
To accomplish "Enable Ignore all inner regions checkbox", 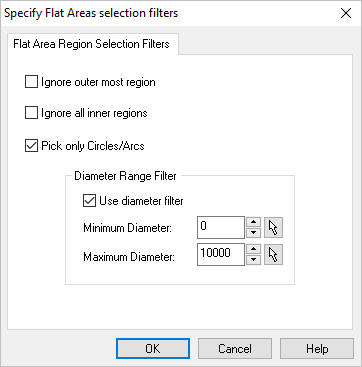I will 31,113.
